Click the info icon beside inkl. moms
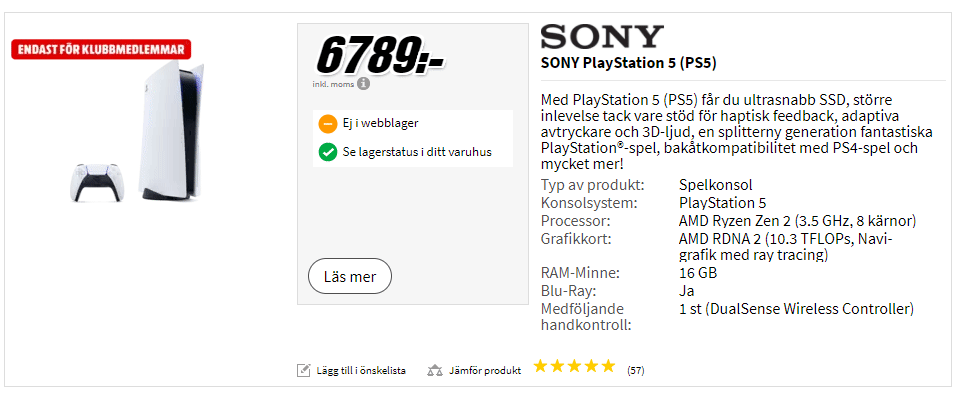The width and height of the screenshot is (957, 394). pyautogui.click(x=364, y=84)
